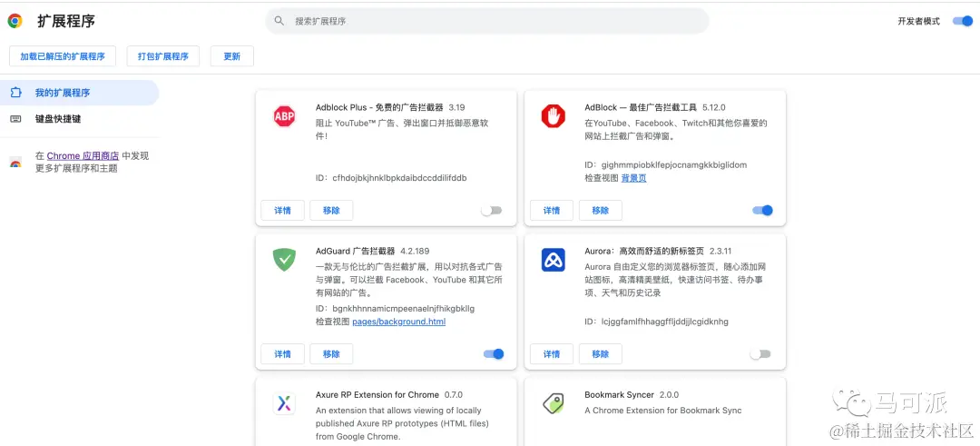The height and width of the screenshot is (446, 980).
Task: Click 移除 for AdBlock 最佳广告拦截工具
Action: point(600,210)
